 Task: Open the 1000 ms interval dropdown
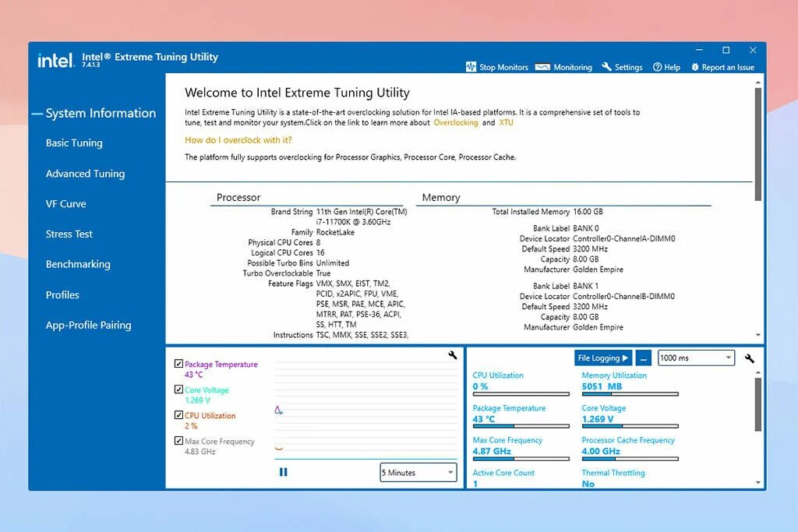coord(696,358)
